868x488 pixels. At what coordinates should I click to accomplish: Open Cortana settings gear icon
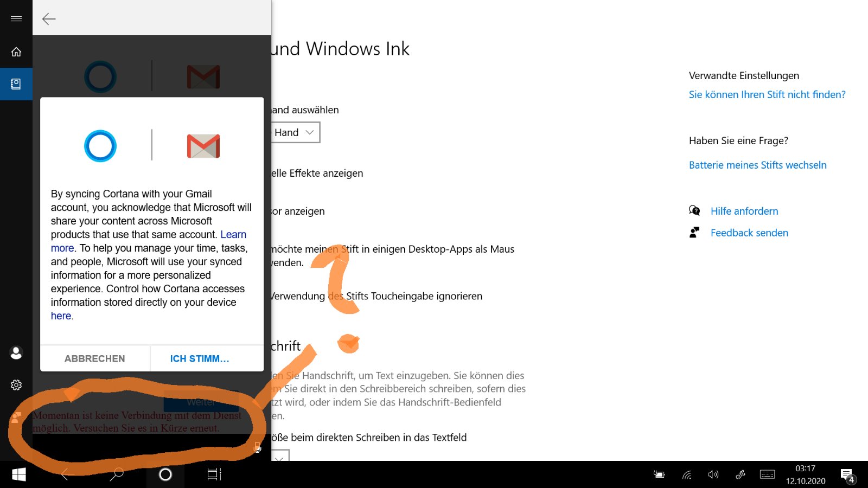(16, 385)
